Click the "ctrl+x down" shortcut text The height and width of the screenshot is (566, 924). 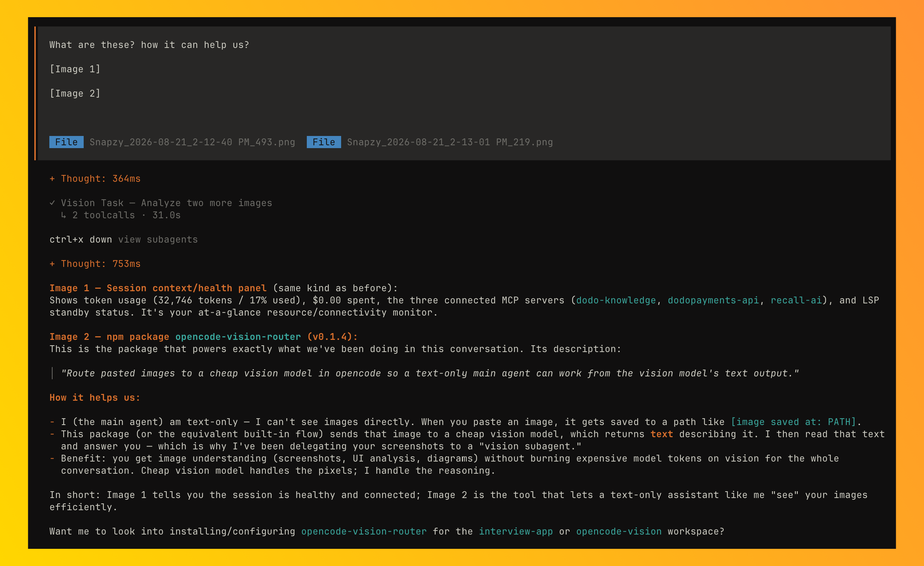80,240
